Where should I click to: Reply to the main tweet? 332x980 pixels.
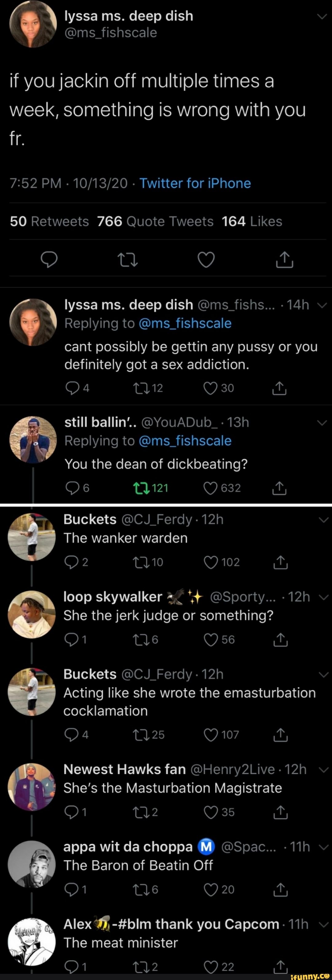(49, 260)
